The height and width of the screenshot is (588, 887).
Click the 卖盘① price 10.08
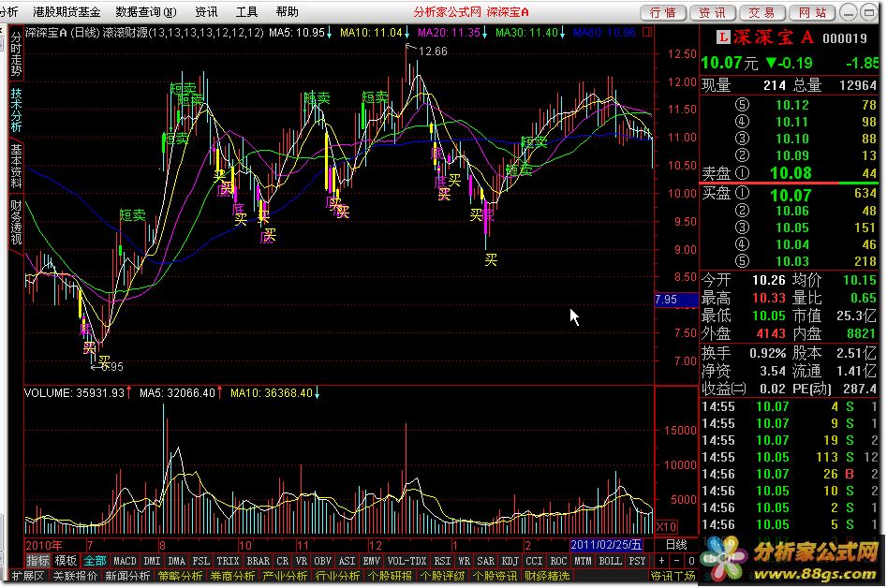[791, 173]
